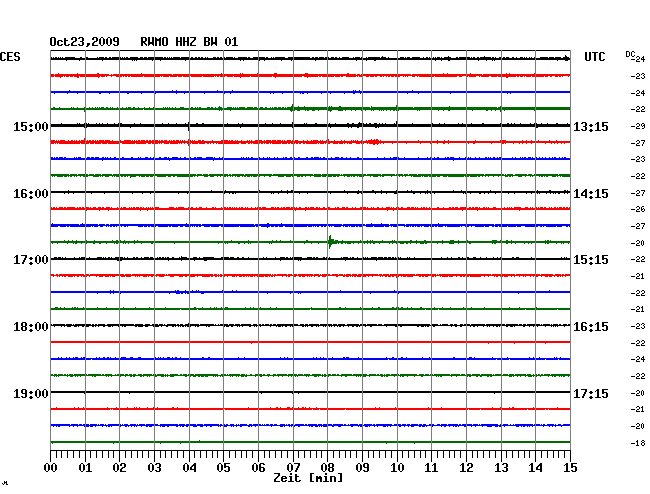Image resolution: width=650 pixels, height=494 pixels.
Task: Click the 16:15 UTC time label
Action: [591, 327]
